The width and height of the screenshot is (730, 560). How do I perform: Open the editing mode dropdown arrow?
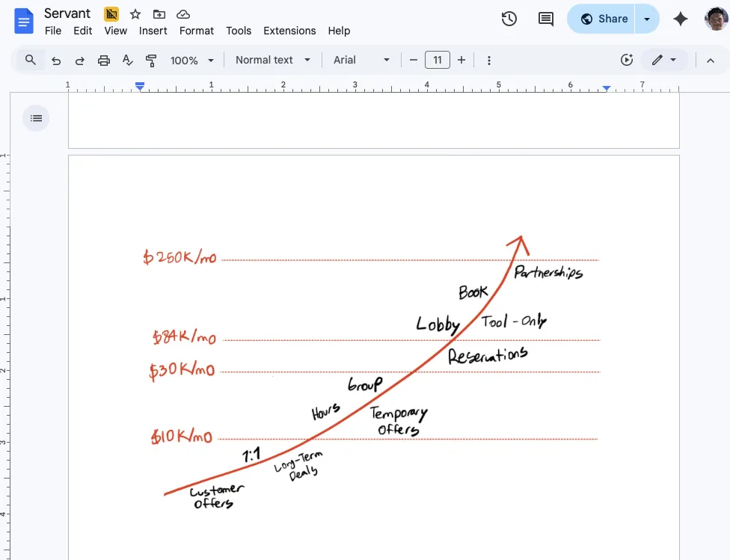click(x=673, y=60)
